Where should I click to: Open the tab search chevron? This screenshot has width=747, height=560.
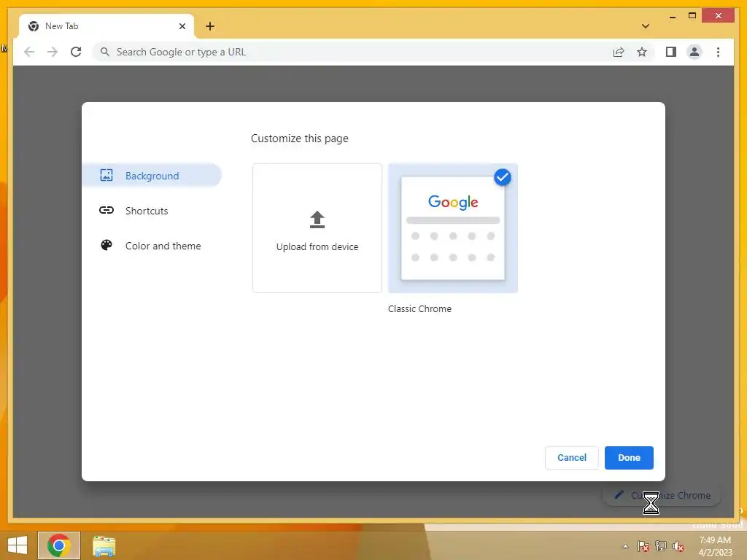(645, 26)
